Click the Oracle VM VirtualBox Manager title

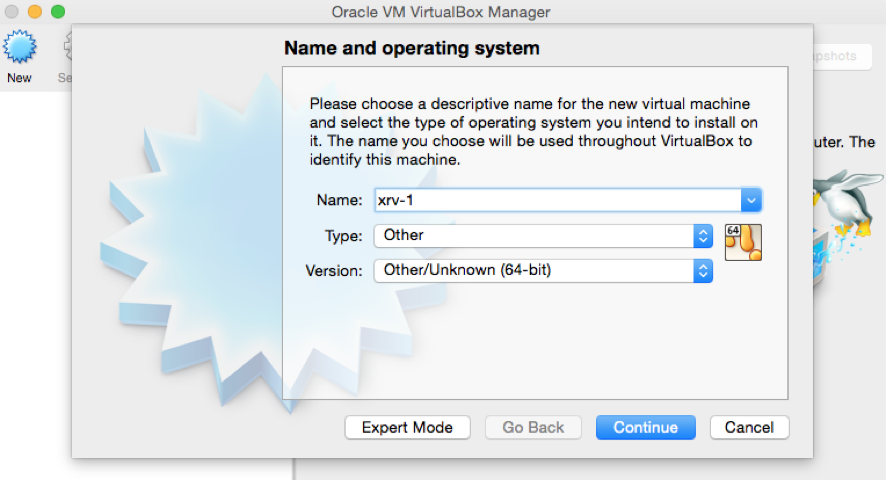(441, 12)
